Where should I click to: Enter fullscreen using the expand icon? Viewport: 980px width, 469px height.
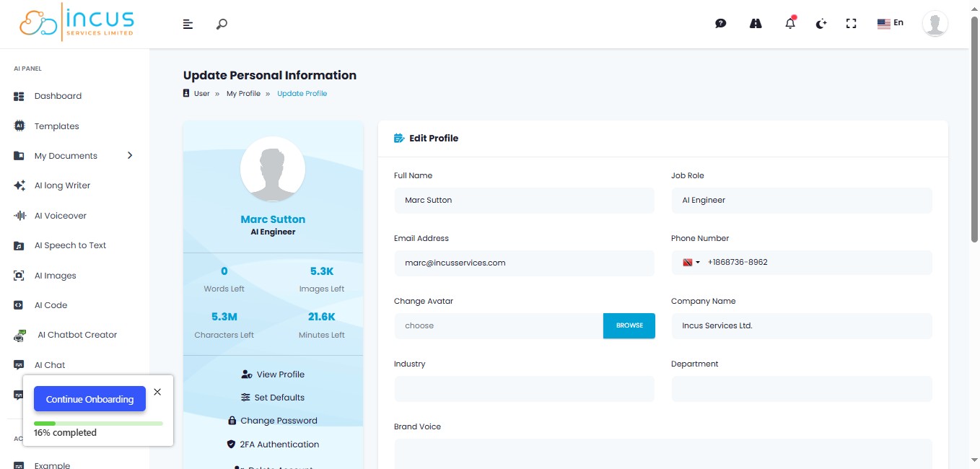pyautogui.click(x=851, y=24)
